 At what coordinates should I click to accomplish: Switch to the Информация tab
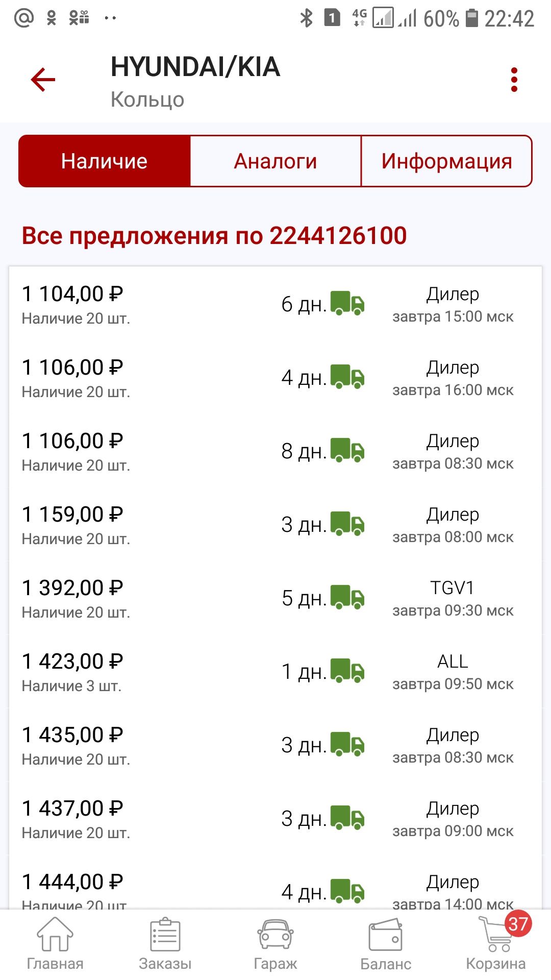pyautogui.click(x=446, y=161)
